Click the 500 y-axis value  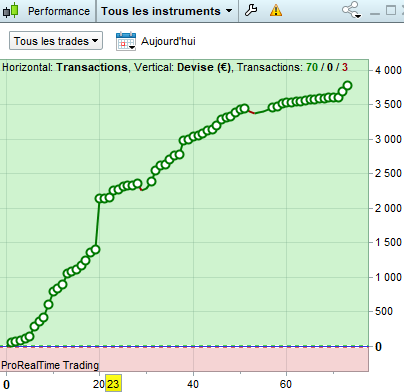384,311
